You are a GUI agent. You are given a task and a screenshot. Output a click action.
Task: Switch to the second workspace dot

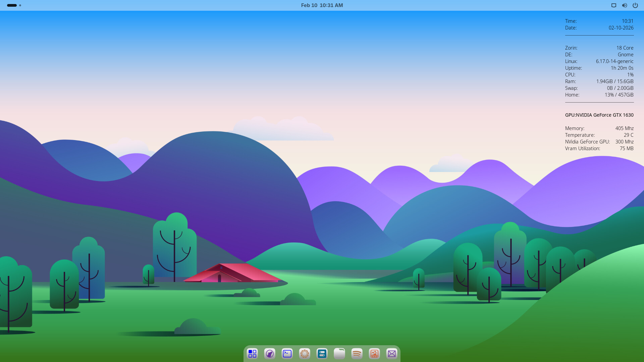tap(20, 5)
